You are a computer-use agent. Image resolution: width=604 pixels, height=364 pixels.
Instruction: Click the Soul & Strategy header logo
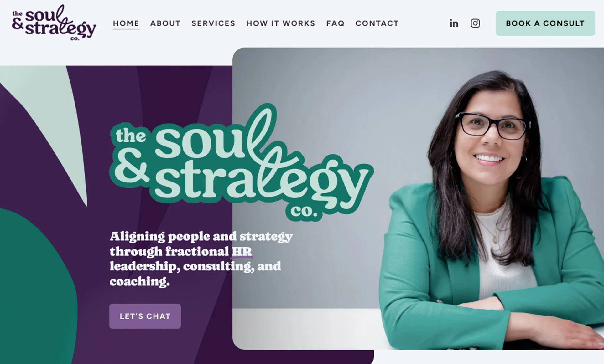[x=54, y=23]
